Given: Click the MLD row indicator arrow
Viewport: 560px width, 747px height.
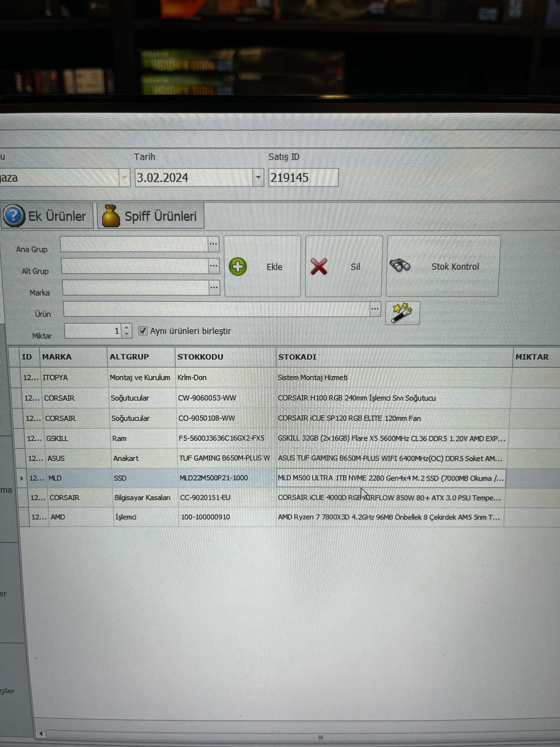Looking at the screenshot, I should click(22, 478).
